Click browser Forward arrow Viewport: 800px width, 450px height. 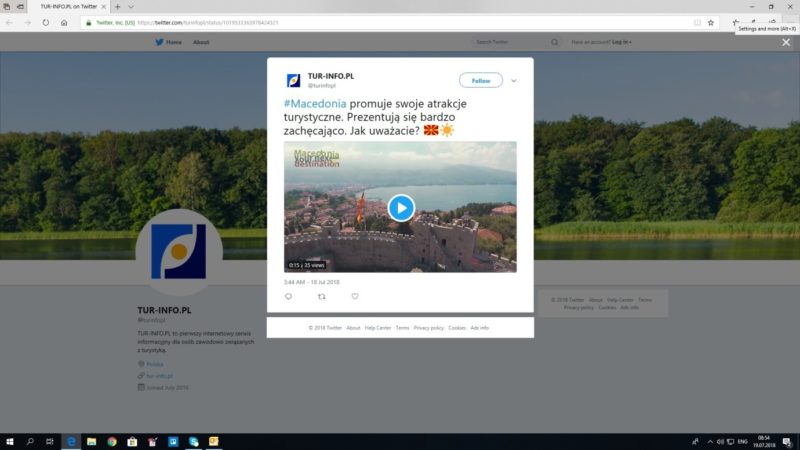coord(28,22)
